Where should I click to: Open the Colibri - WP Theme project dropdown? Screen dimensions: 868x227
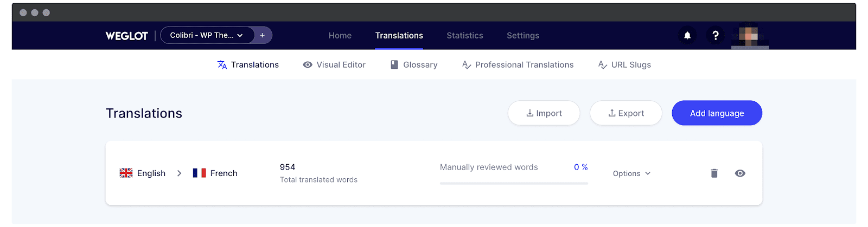(x=207, y=35)
